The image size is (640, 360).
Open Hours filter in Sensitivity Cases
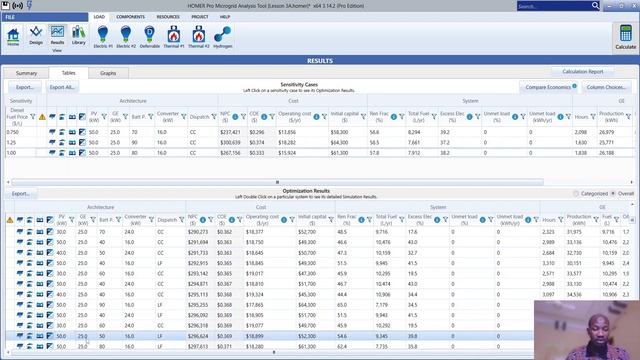click(x=593, y=117)
